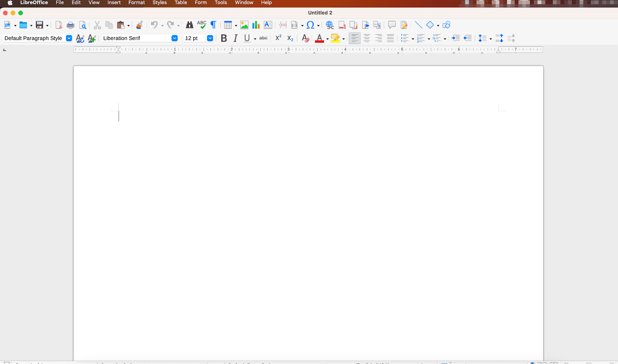The width and height of the screenshot is (618, 364).
Task: Click the Justified alignment button
Action: pyautogui.click(x=390, y=38)
